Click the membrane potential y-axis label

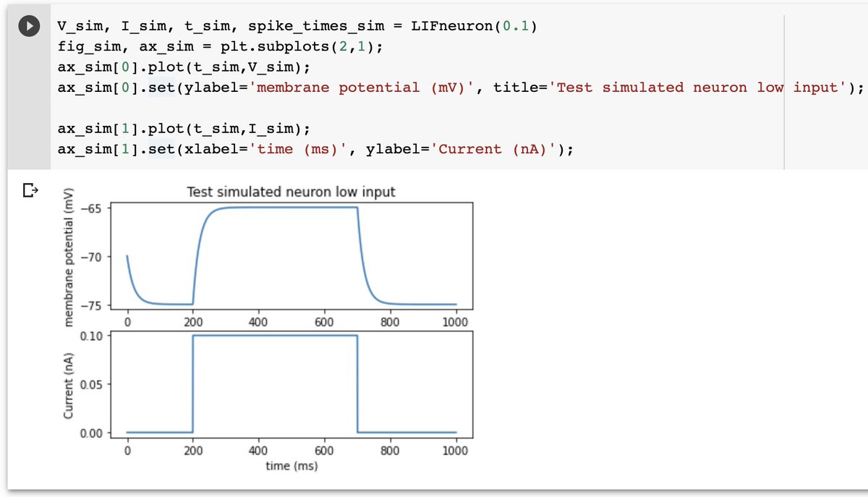pyautogui.click(x=69, y=257)
